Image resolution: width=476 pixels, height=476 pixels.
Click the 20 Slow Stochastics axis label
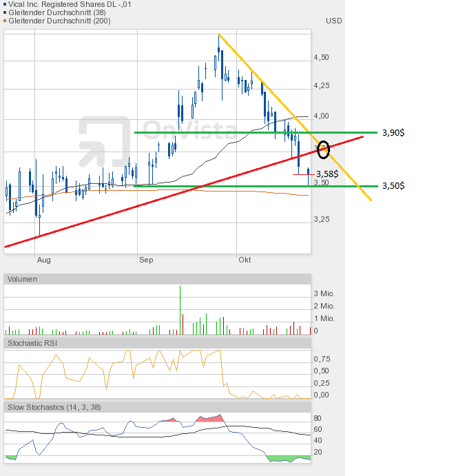click(318, 452)
